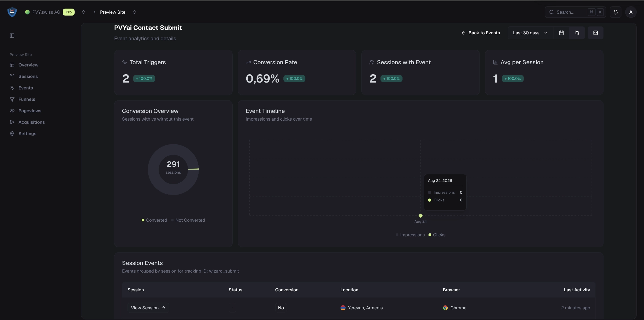Click the Total Triggers +100.0% badge

click(x=144, y=79)
